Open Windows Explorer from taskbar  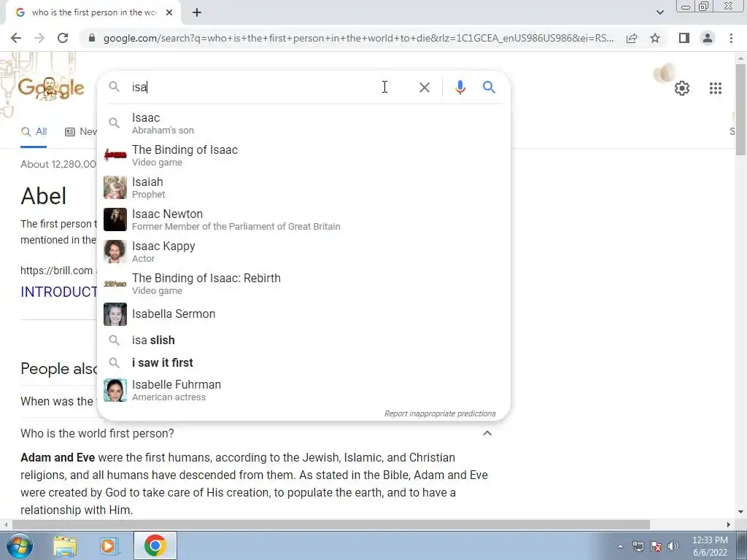(x=65, y=545)
